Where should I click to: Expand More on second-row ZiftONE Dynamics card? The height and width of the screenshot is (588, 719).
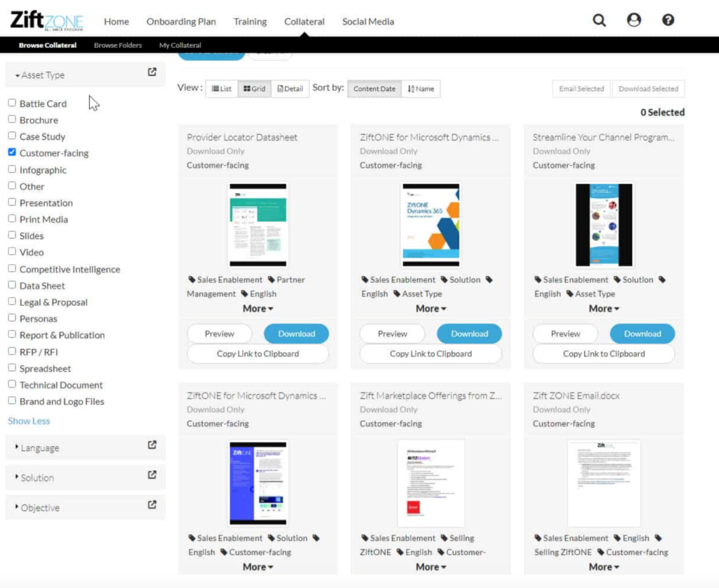pyautogui.click(x=258, y=567)
